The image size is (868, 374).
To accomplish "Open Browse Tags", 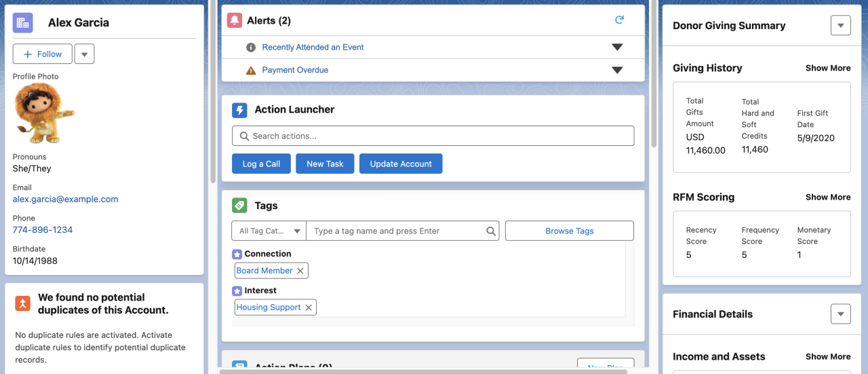I will pyautogui.click(x=570, y=231).
